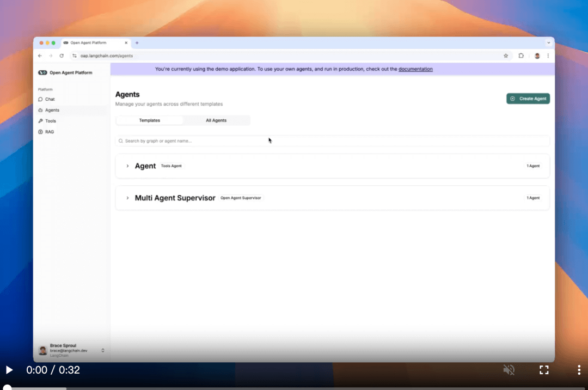The image size is (588, 390).
Task: Play the video
Action: pyautogui.click(x=9, y=370)
